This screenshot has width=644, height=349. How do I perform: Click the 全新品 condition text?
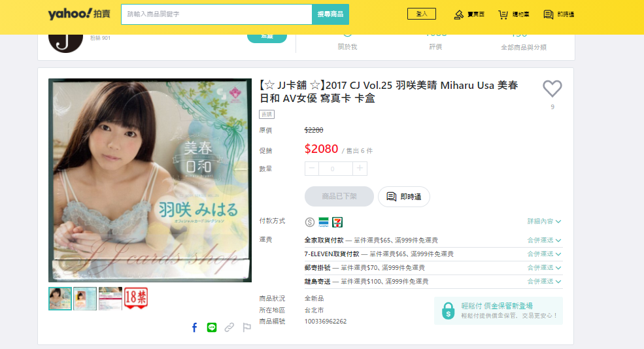coord(314,299)
